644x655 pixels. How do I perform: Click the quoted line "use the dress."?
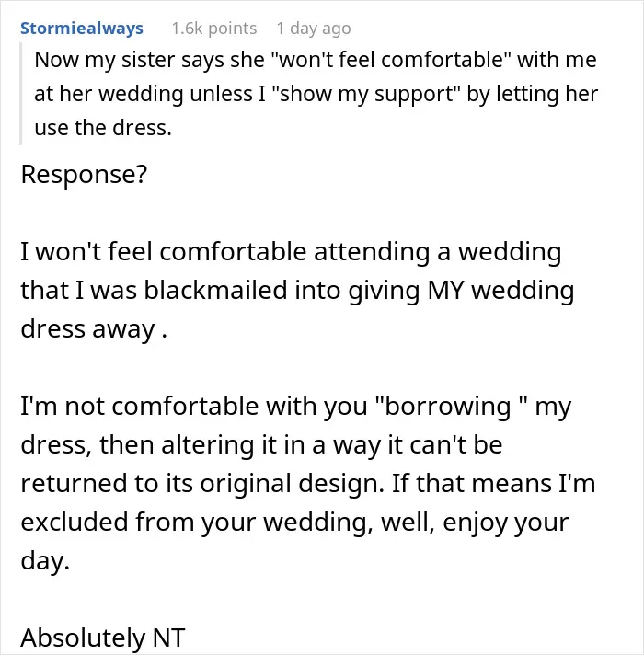tap(103, 128)
